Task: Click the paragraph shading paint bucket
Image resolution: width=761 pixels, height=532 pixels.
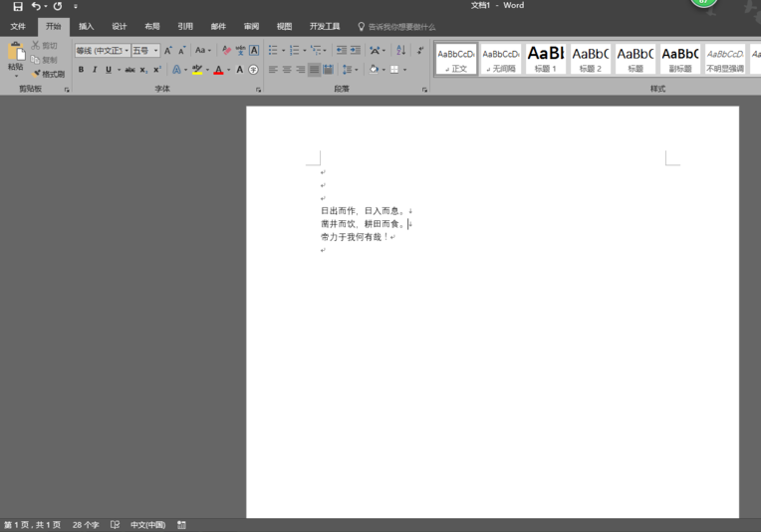Action: coord(374,70)
